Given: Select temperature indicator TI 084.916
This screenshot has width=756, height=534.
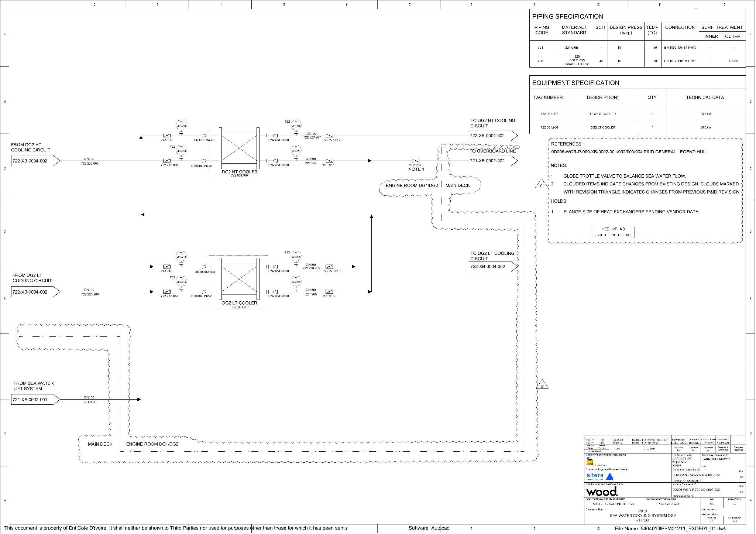Looking at the screenshot, I should pos(296,255).
